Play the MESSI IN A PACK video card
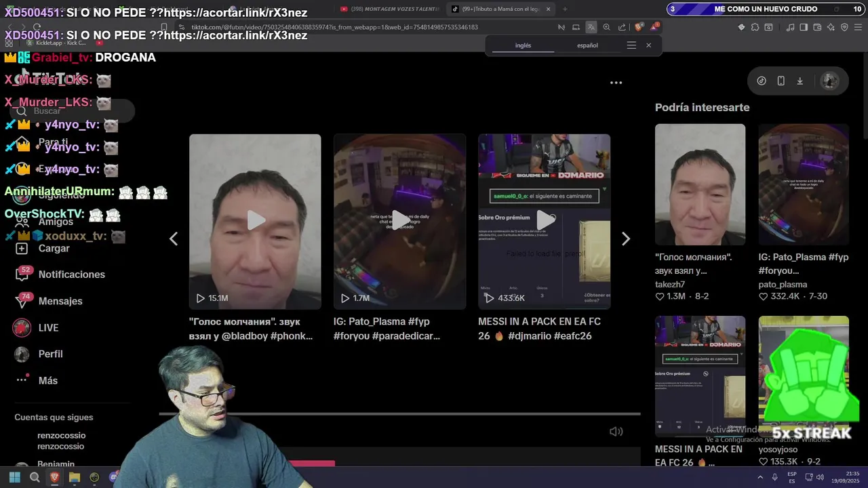The image size is (868, 488). (x=544, y=222)
